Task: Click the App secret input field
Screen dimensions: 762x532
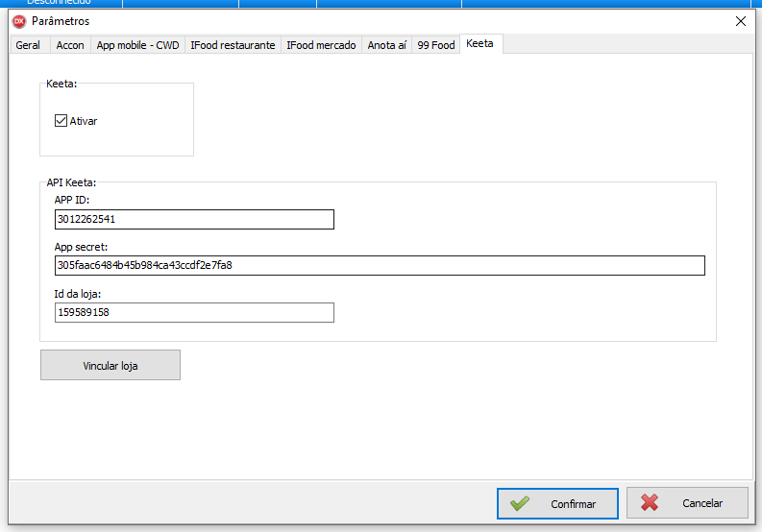Action: pyautogui.click(x=380, y=265)
